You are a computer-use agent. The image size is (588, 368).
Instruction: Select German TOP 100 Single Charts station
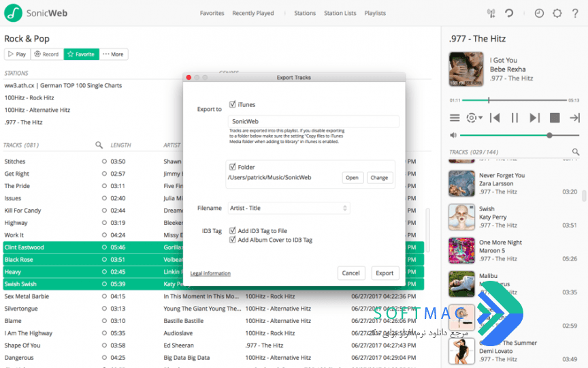(63, 86)
